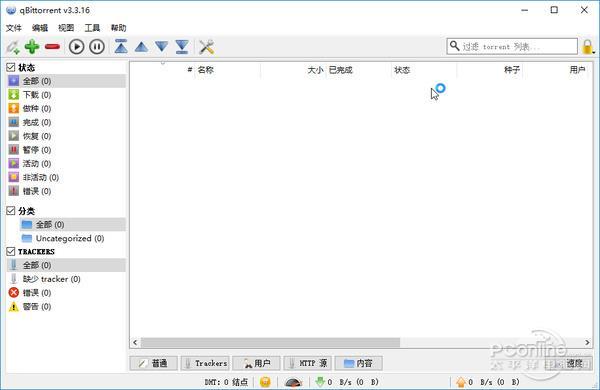Image resolution: width=600 pixels, height=390 pixels.
Task: Click the 过滤 torrent 列表 search field
Action: 512,46
